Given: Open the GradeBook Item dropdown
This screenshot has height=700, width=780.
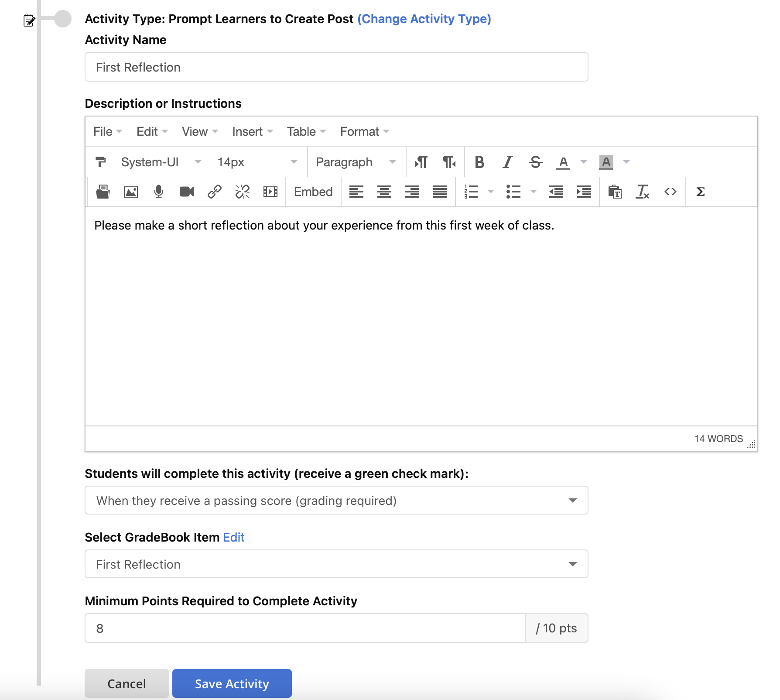Looking at the screenshot, I should pos(336,564).
